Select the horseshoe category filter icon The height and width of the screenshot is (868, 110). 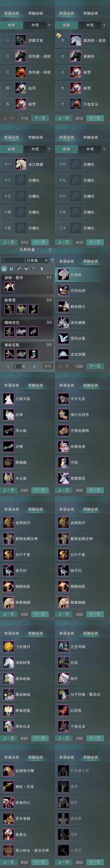pos(34,269)
